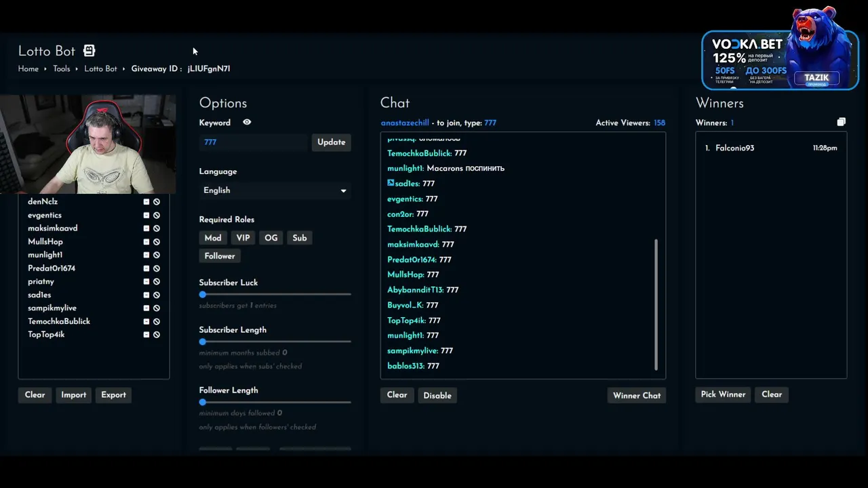Screen dimensions: 868x488
Task: Clear the Chat panel messages
Action: point(397,395)
